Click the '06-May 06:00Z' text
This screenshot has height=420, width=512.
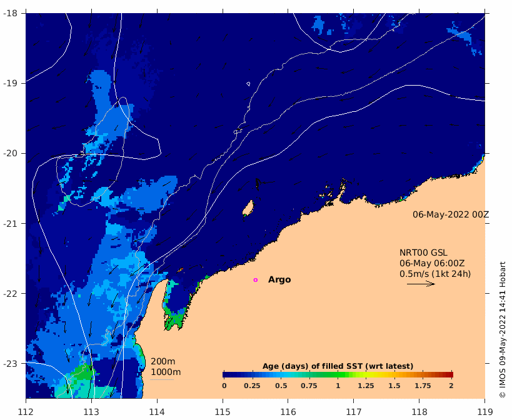click(x=432, y=263)
